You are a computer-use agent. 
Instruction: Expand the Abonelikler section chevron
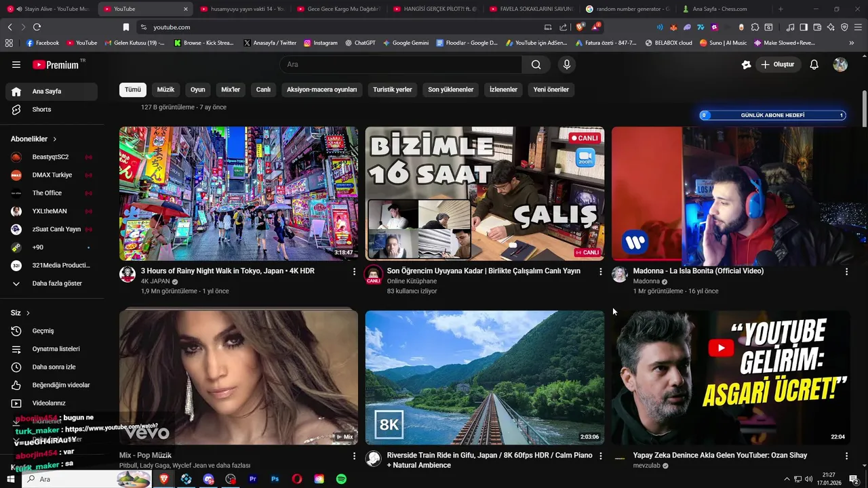55,139
